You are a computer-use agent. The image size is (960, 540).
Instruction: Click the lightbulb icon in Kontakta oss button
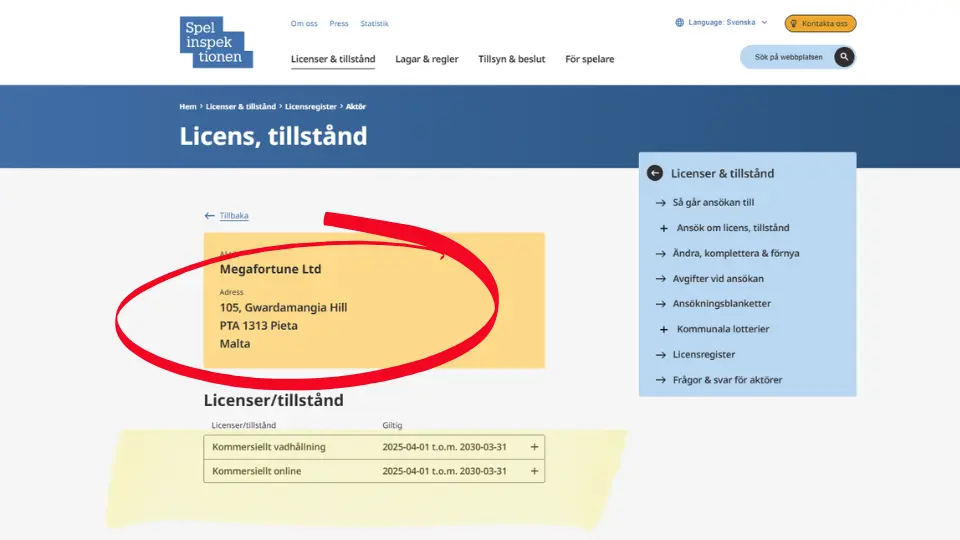tap(793, 24)
